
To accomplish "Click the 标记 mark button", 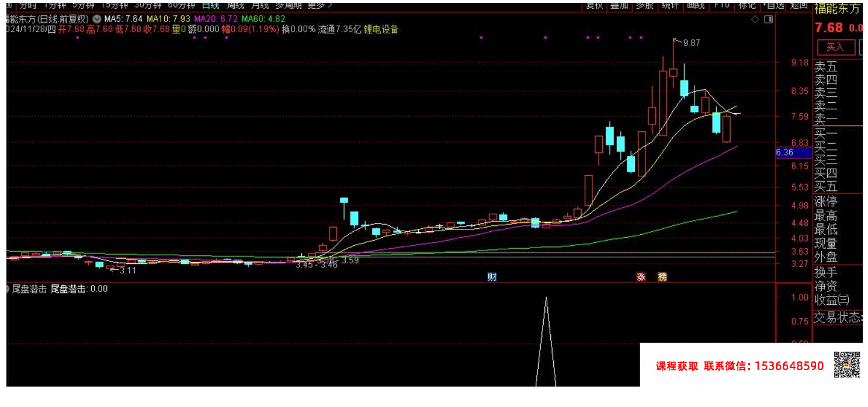I will coord(747,5).
